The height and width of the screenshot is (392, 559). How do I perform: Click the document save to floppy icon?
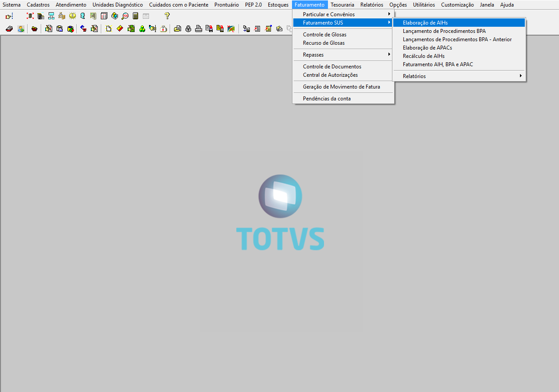[209, 29]
